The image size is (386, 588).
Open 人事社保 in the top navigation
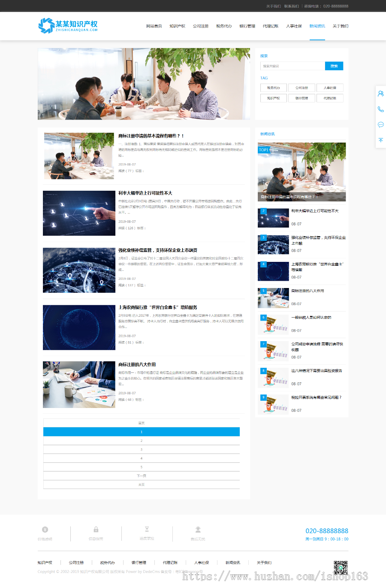tap(294, 26)
